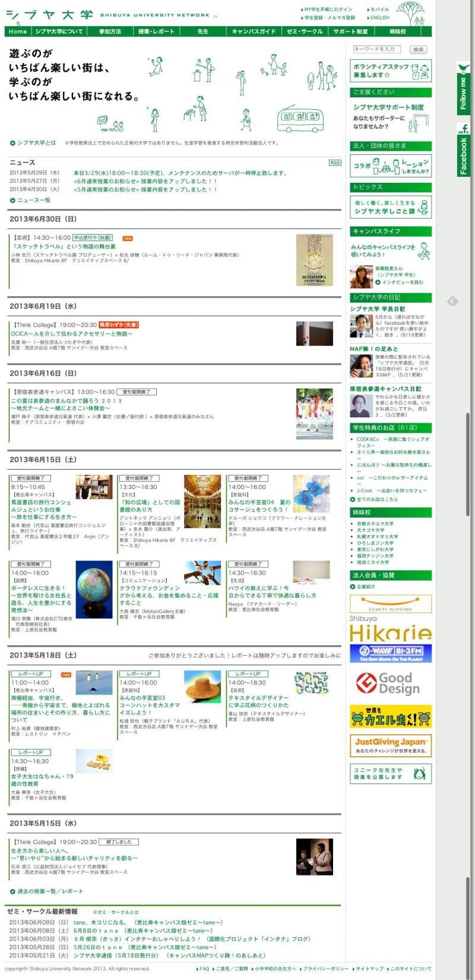Click the Shibuya Hikarie sponsor logo
475x980 pixels.
pyautogui.click(x=390, y=629)
